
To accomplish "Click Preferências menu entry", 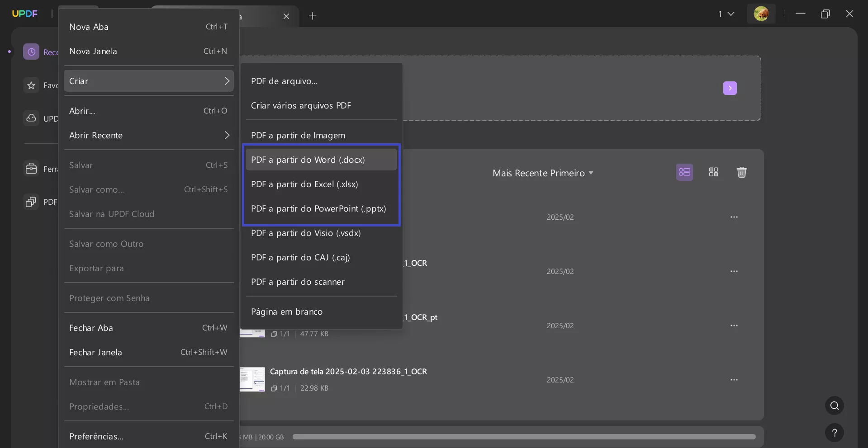I will [96, 436].
